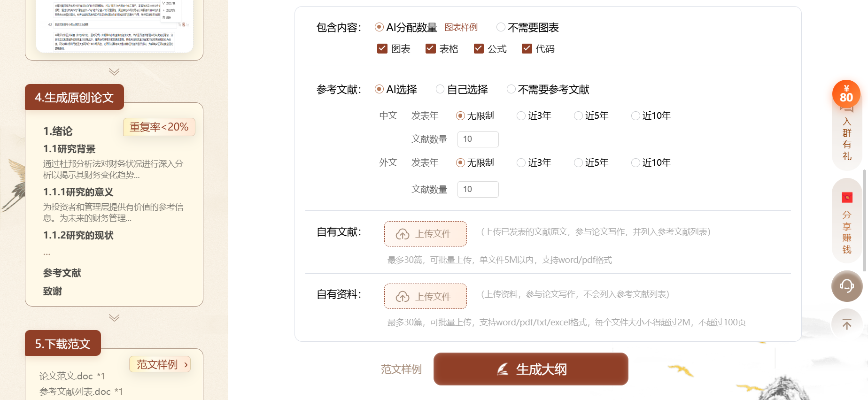Click the 5.下载范文 step header
The width and height of the screenshot is (868, 400).
(x=63, y=344)
